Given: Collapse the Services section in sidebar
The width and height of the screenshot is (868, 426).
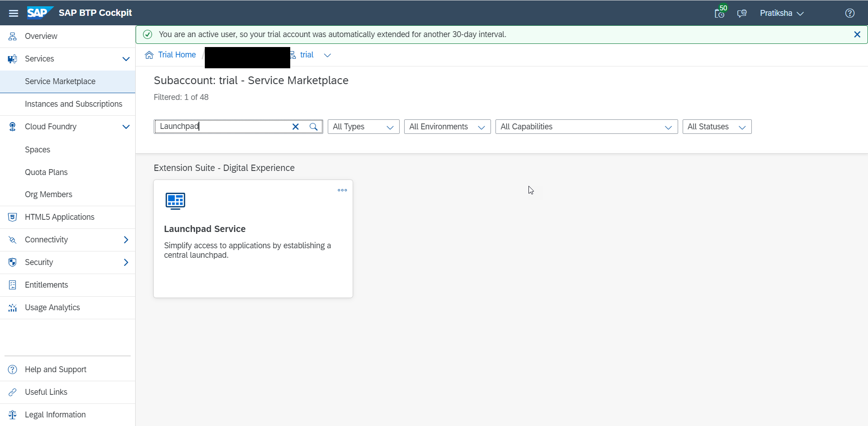Looking at the screenshot, I should tap(126, 59).
